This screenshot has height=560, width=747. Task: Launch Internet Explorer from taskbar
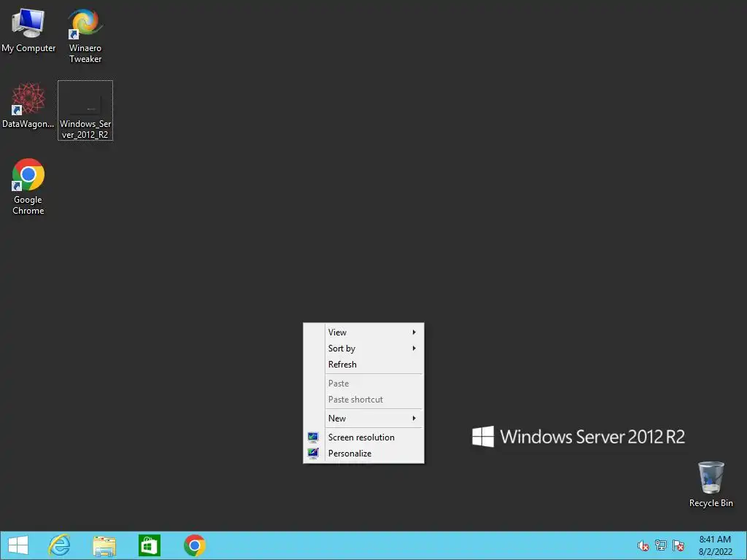click(60, 545)
